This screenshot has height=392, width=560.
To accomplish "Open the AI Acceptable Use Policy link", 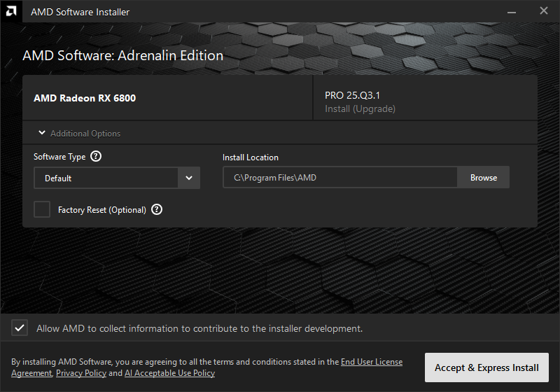I will (x=169, y=373).
